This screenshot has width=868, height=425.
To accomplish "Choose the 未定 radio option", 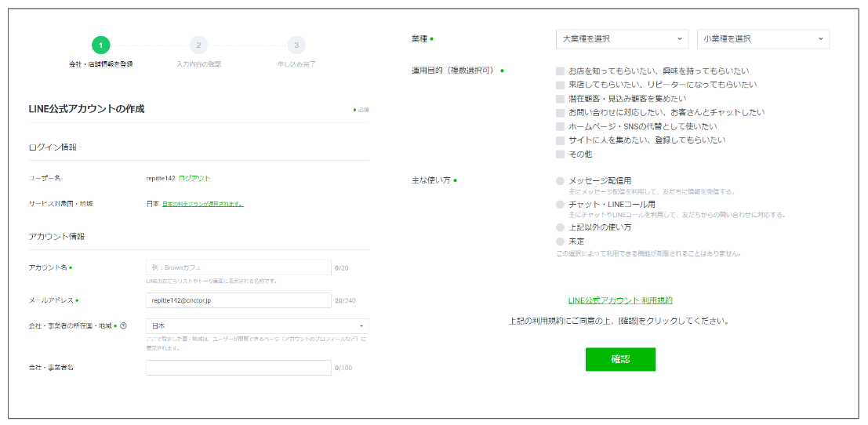I will point(560,242).
